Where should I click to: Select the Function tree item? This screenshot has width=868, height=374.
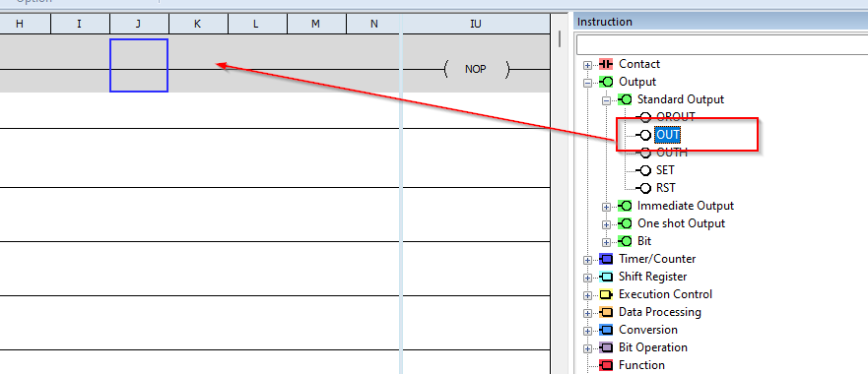coord(641,365)
